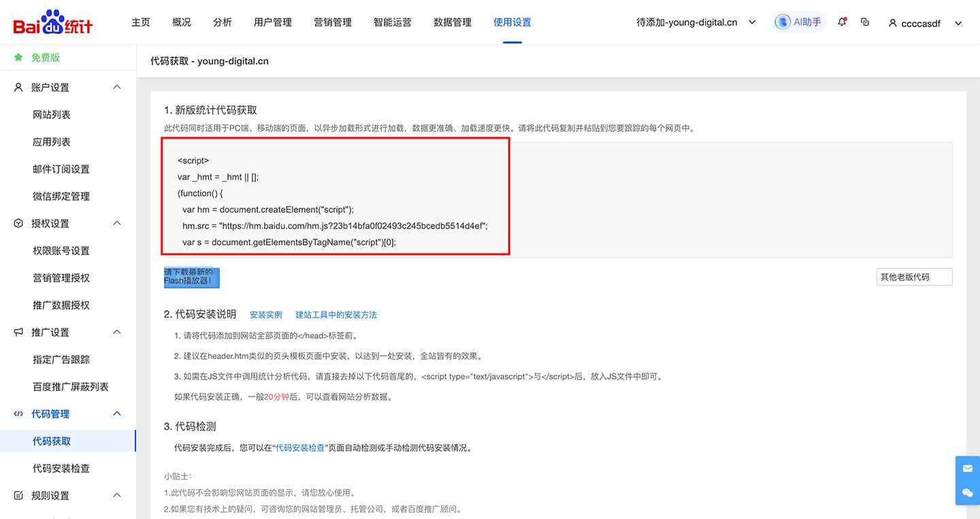Open the site selector 待添加-young-digital.cn
The image size is (980, 519).
[696, 22]
